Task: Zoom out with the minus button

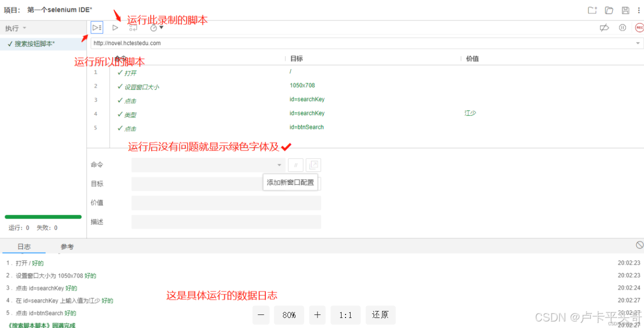Action: 260,315
